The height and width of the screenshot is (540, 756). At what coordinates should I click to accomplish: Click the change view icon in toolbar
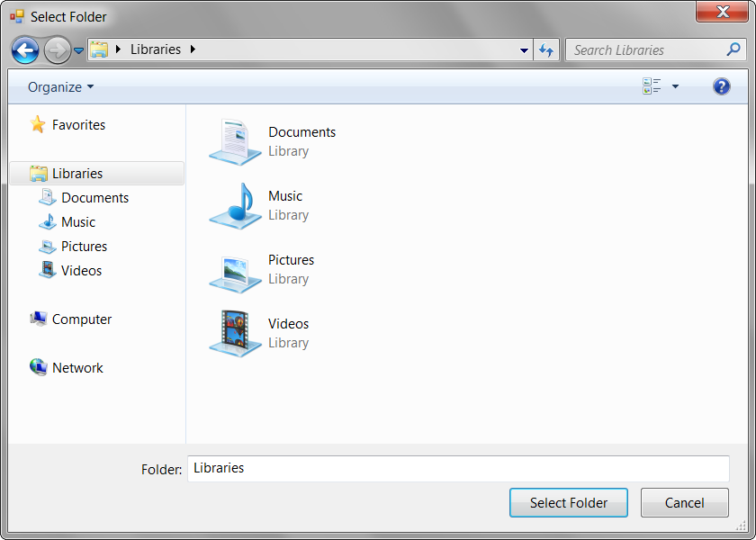point(652,86)
